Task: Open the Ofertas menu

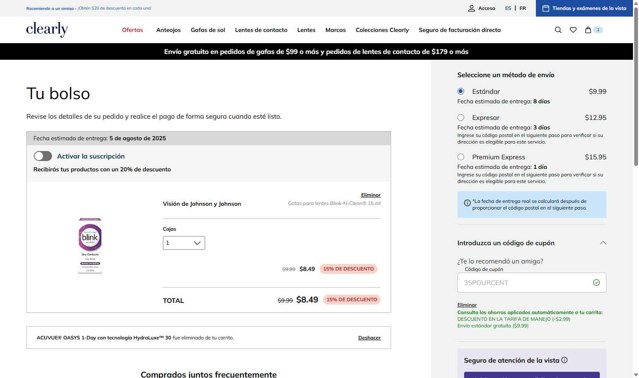Action: 132,30
